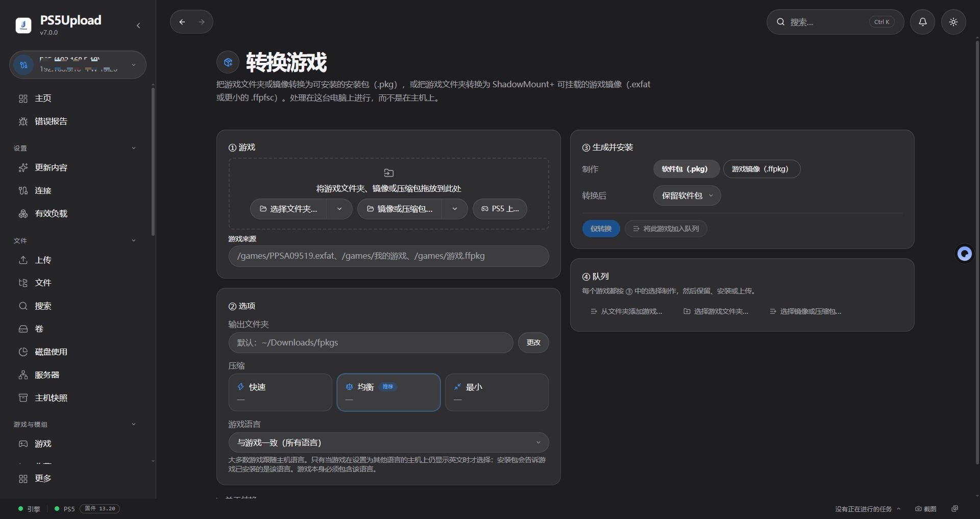
Task: Open the 镜像或压缩包 dropdown arrow
Action: click(x=455, y=209)
